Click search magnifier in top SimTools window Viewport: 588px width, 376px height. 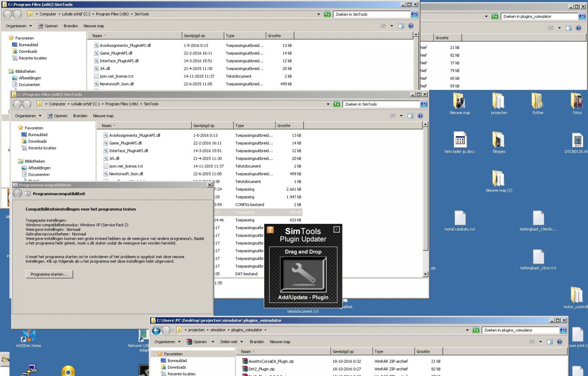414,14
